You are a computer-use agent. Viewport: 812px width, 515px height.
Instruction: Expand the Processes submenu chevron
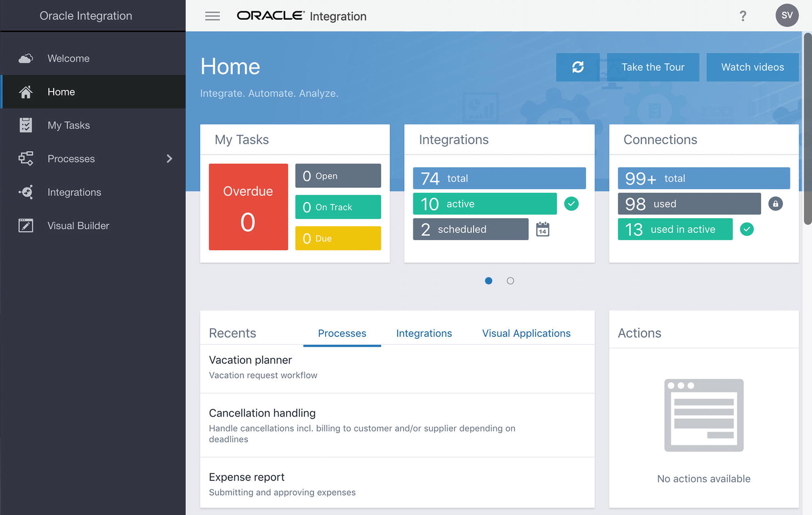coord(169,159)
